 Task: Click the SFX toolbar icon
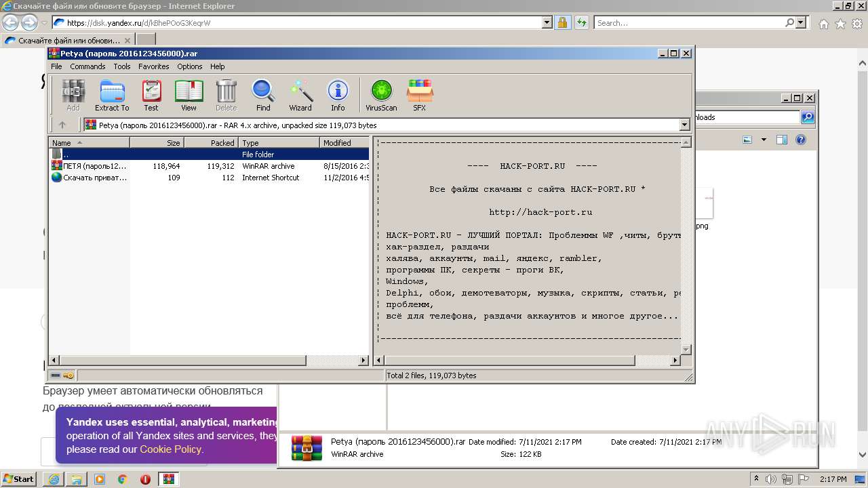pos(420,95)
